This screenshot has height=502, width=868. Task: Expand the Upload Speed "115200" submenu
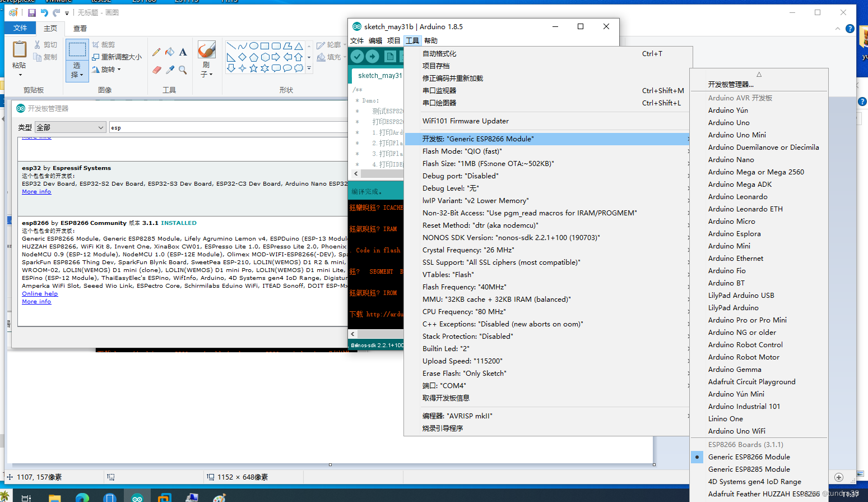547,361
